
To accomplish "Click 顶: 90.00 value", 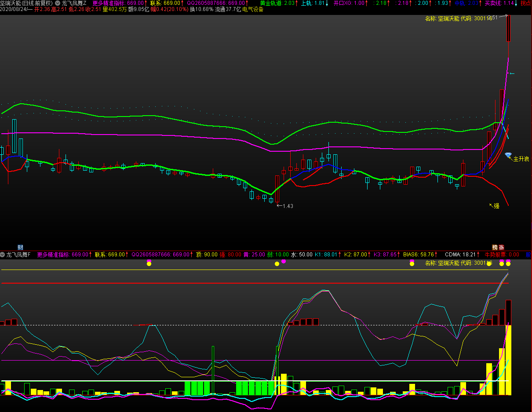I will [x=207, y=255].
